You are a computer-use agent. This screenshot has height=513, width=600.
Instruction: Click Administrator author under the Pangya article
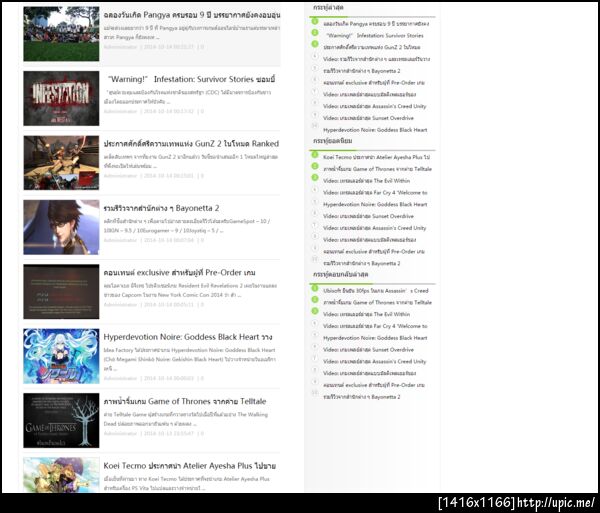[120, 47]
